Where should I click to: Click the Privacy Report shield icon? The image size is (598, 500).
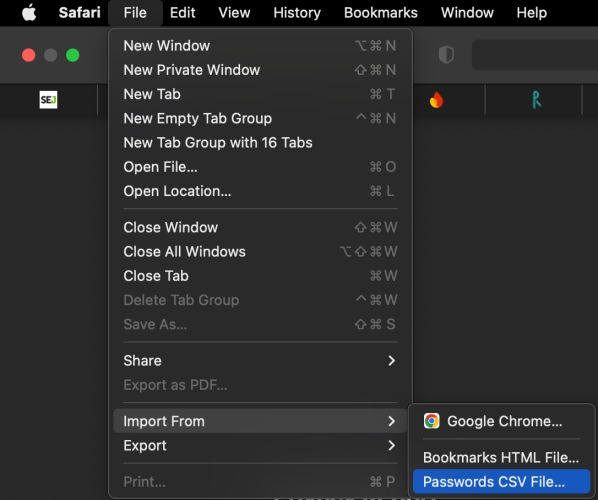tap(446, 55)
